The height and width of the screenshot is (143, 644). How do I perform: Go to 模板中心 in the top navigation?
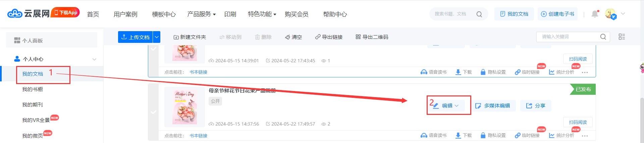[164, 14]
